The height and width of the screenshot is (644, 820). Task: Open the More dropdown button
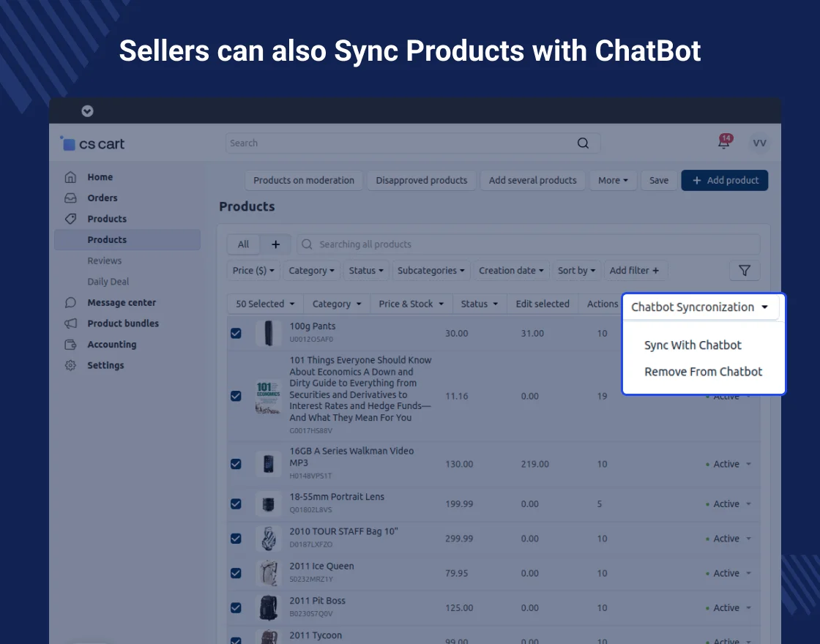point(613,181)
